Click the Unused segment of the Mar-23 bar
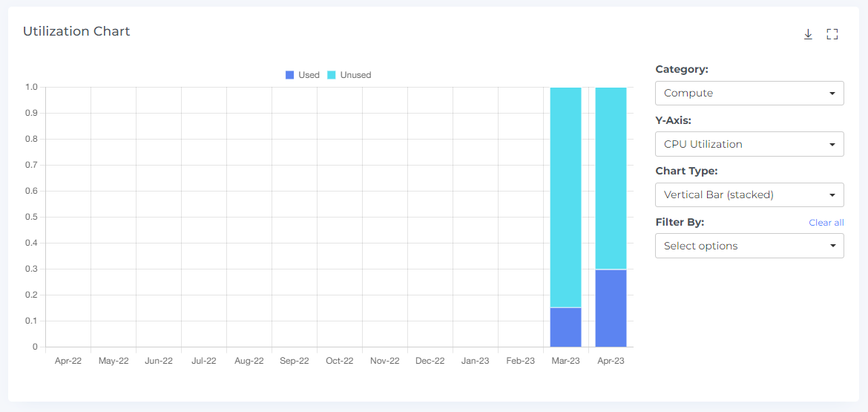868x412 pixels. (565, 197)
